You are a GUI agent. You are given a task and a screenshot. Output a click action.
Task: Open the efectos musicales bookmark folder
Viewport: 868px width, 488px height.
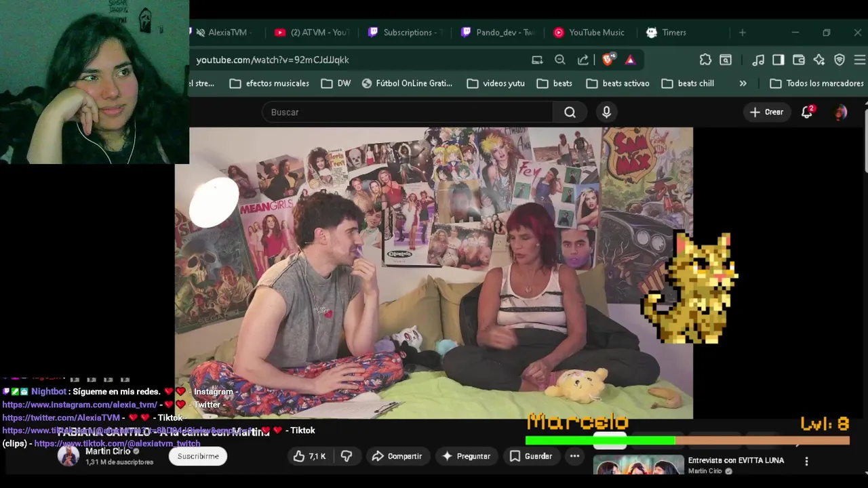click(x=269, y=83)
